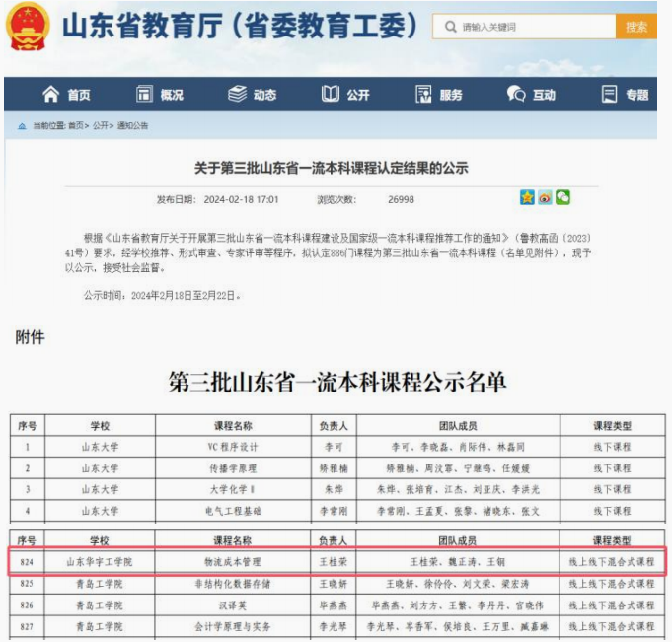672x642 pixels.
Task: Click the 负责人 cell 李常刚
Action: pyautogui.click(x=334, y=511)
